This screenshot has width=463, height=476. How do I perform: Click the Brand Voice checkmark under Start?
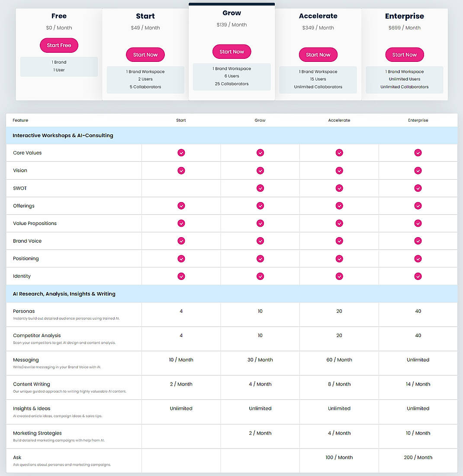point(181,241)
